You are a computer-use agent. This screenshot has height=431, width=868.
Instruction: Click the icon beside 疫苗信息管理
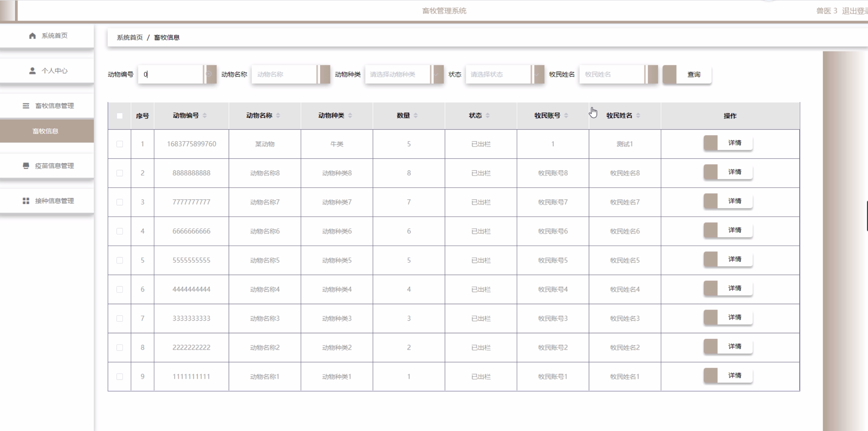click(26, 166)
